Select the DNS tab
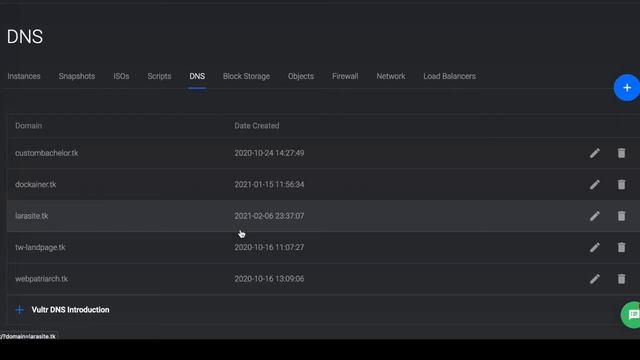Image resolution: width=640 pixels, height=360 pixels. point(197,76)
